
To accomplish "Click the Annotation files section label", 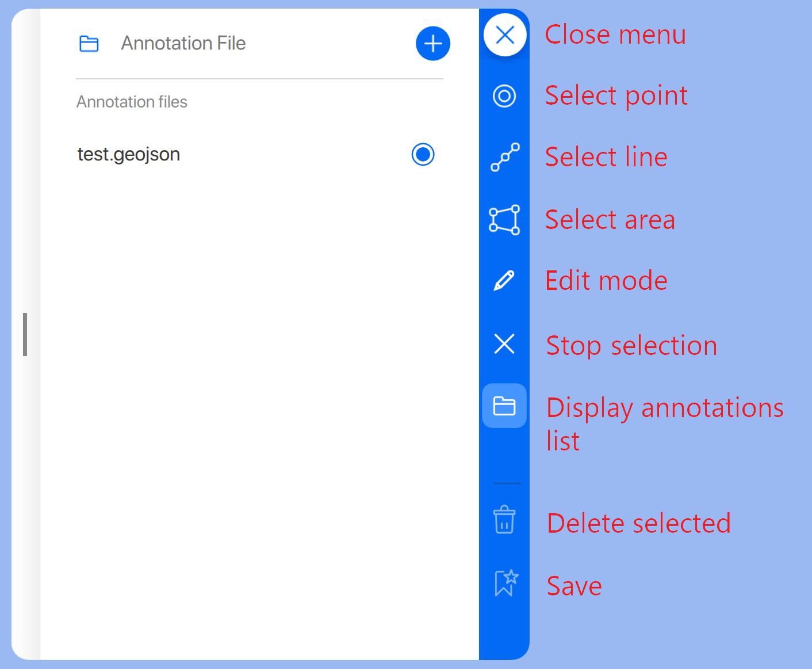I will 132,102.
